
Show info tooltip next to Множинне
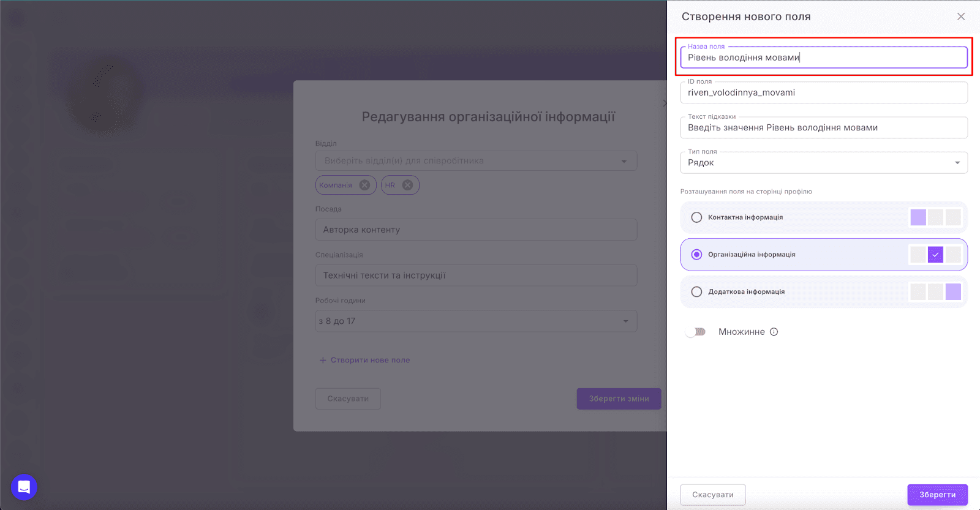click(774, 332)
